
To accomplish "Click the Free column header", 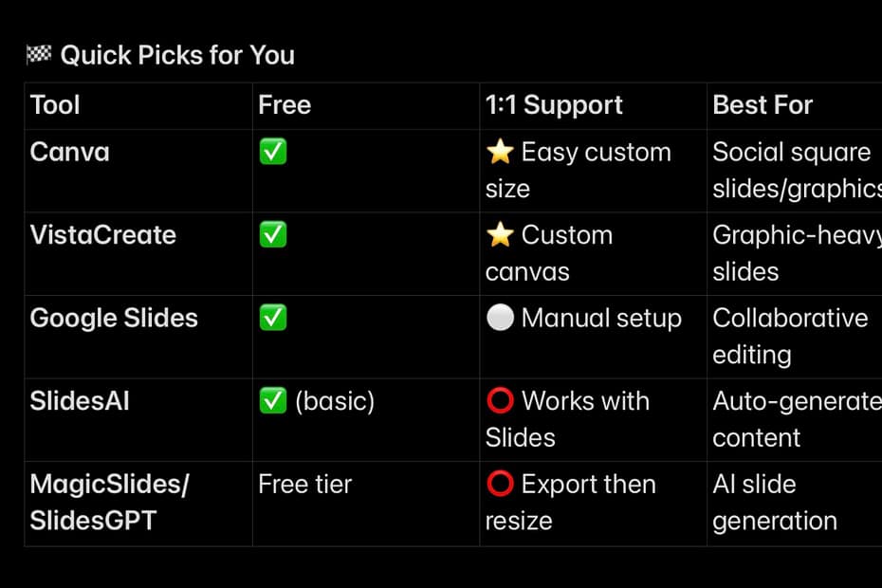I will click(x=285, y=104).
